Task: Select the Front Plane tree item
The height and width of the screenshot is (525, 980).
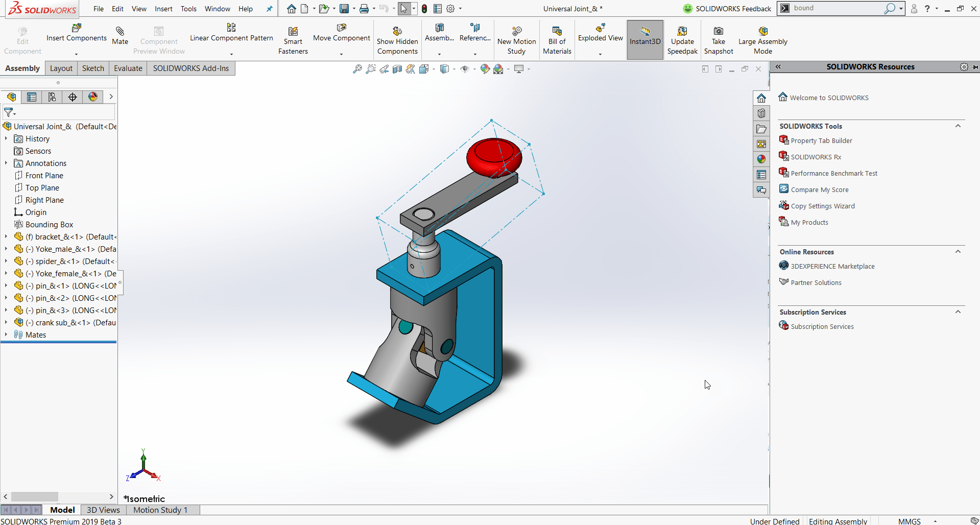Action: [x=44, y=175]
